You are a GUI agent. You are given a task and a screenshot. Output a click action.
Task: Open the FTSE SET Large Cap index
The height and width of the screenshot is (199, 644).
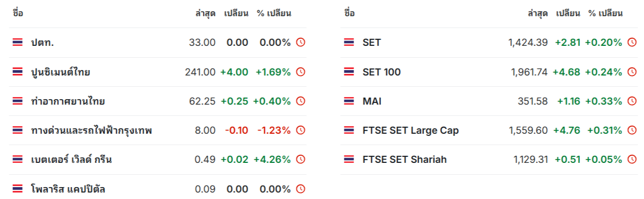(411, 131)
